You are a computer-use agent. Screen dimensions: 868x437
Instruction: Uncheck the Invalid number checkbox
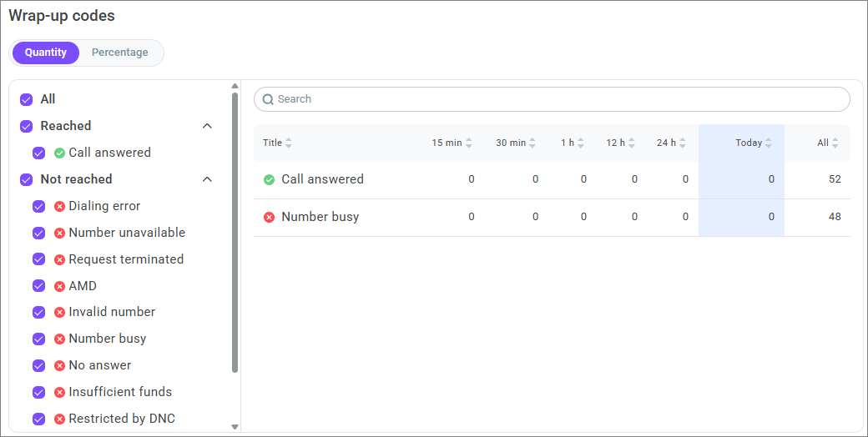[38, 312]
